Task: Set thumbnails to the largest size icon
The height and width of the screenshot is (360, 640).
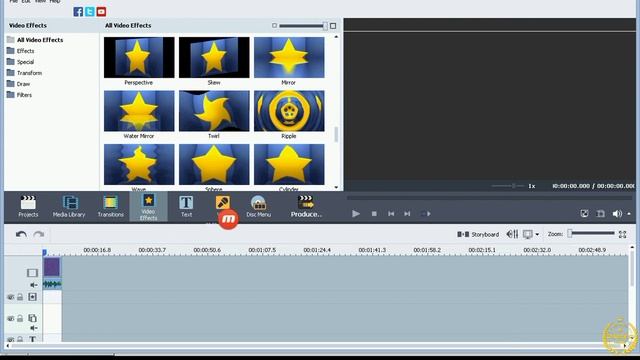Action: pos(333,26)
